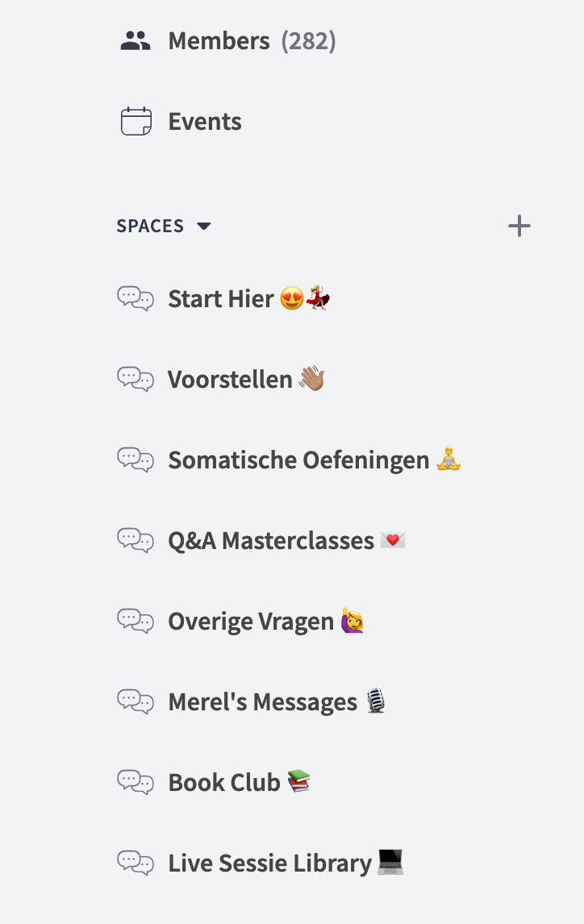Click chat bubble icon beside Start Hier

click(x=136, y=299)
